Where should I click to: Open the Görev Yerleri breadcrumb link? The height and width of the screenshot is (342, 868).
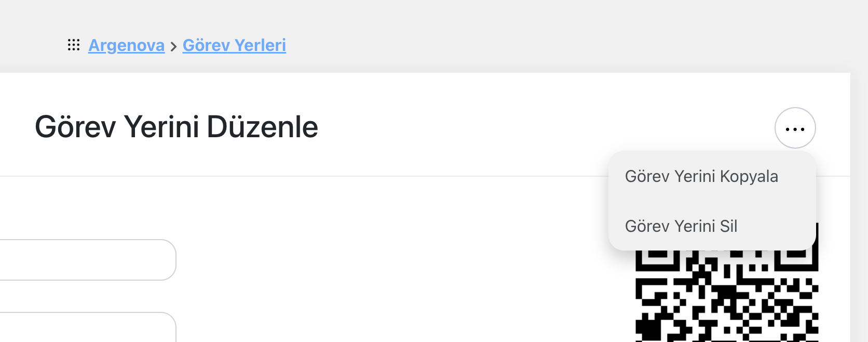[234, 45]
